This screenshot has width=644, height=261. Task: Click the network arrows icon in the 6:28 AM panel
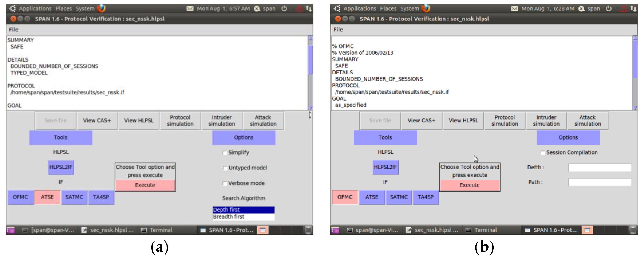click(633, 9)
